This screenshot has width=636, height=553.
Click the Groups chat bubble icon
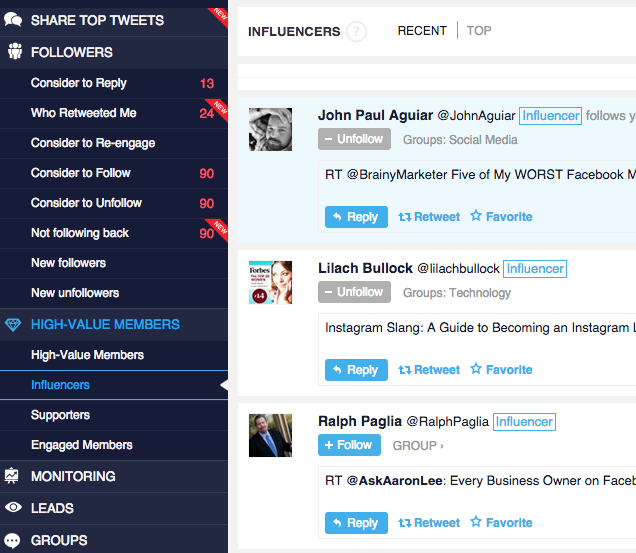click(x=12, y=540)
